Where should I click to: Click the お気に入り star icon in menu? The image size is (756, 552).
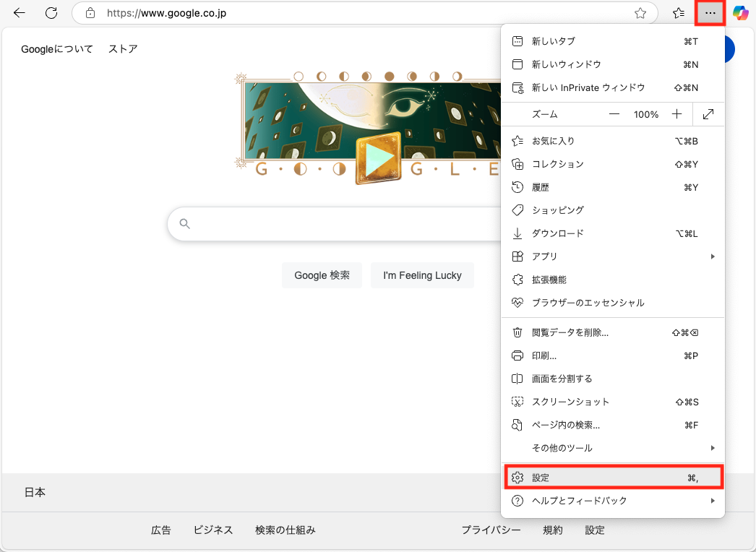point(517,141)
